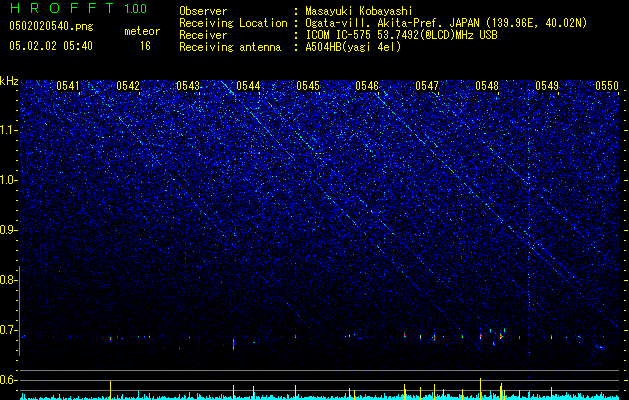Click the 0548 time marker label
Screen dimensions: 629x400
tap(487, 86)
